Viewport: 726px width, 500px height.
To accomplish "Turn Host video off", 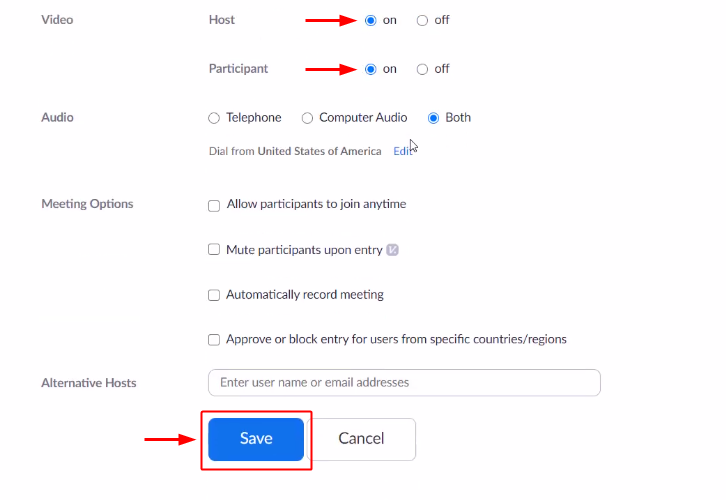I will point(422,20).
